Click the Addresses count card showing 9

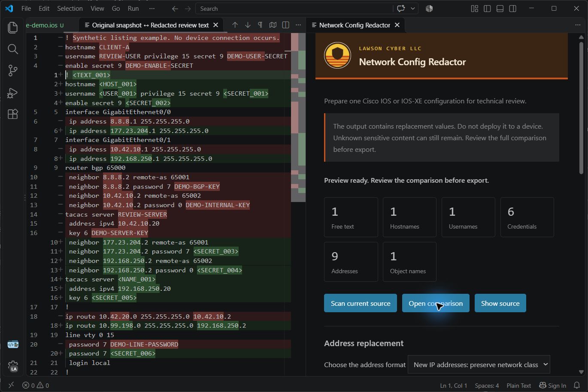[351, 262]
